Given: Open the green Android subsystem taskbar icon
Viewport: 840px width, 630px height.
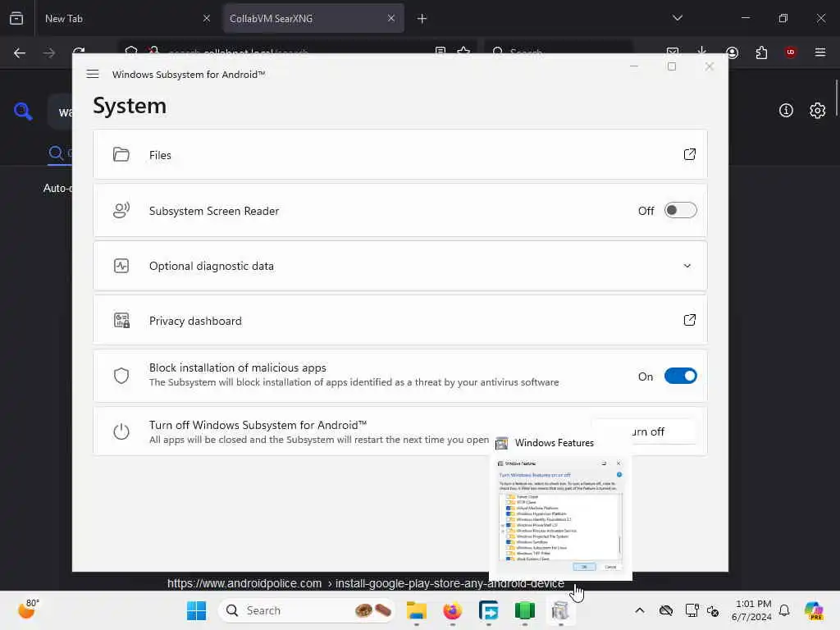Looking at the screenshot, I should click(524, 610).
